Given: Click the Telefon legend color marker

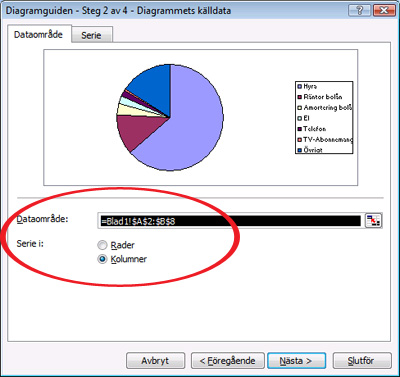Looking at the screenshot, I should 299,129.
